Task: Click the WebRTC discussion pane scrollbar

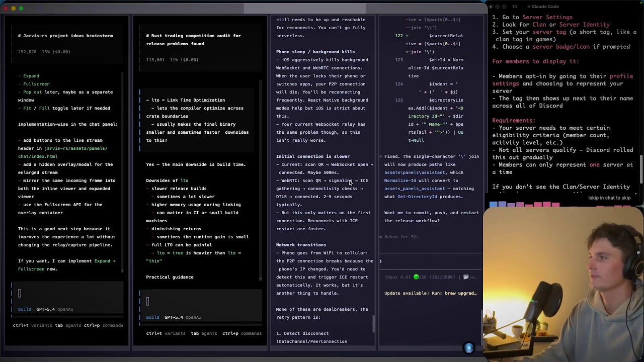Action: 374,324
